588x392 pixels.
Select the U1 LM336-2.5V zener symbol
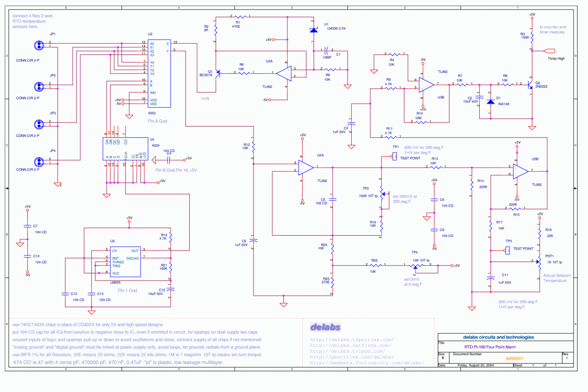point(314,30)
